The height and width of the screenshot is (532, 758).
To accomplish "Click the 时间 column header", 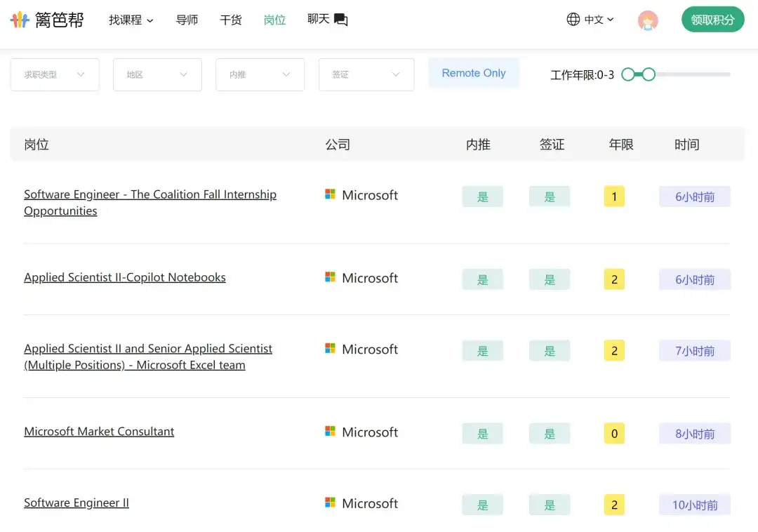I will click(x=687, y=145).
